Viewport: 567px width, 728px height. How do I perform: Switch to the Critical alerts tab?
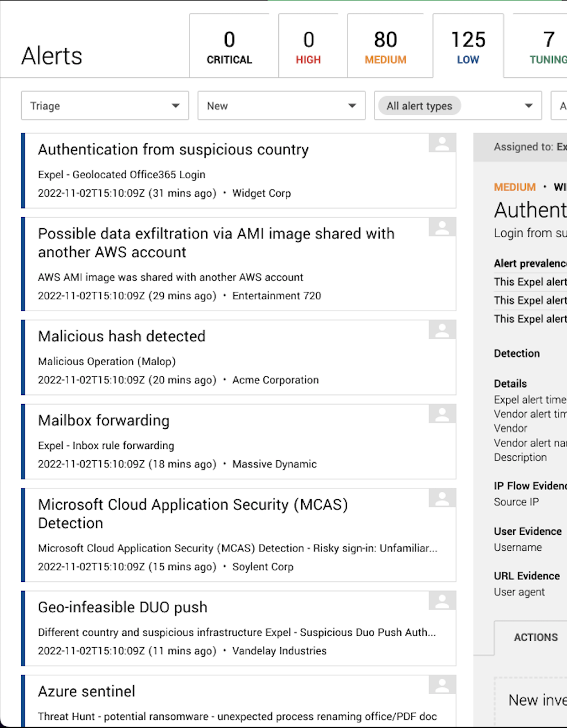pos(229,46)
